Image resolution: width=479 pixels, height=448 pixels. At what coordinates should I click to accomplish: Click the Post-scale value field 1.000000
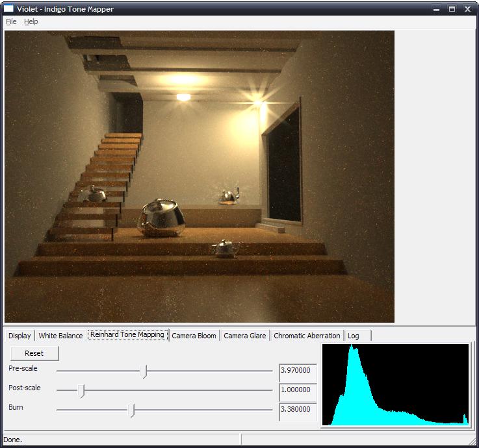pos(298,392)
